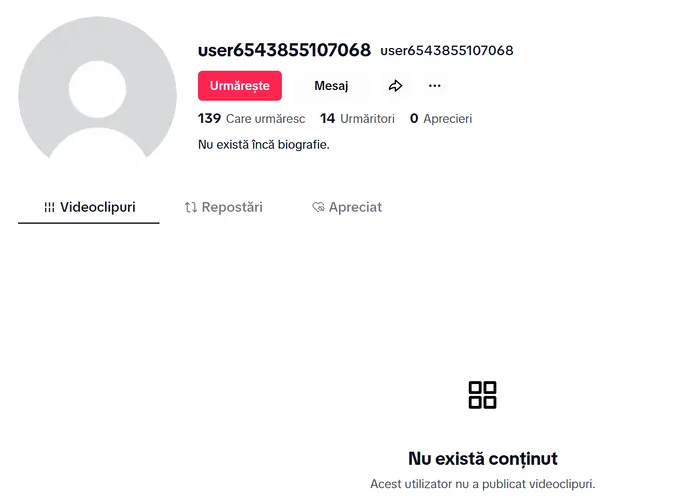Open the 139 Care urmăresc list
Viewport: 700px width, 502px height.
pyautogui.click(x=252, y=119)
